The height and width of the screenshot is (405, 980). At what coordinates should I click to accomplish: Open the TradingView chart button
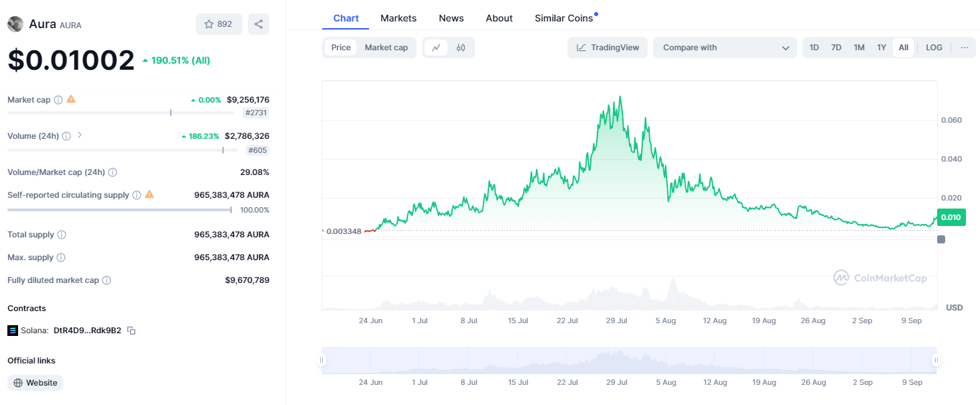pos(608,48)
